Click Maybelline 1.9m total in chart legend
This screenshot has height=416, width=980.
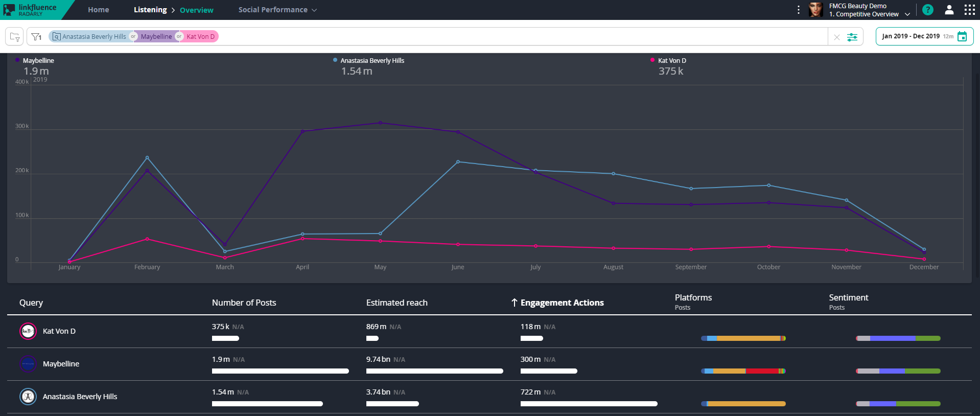[36, 71]
